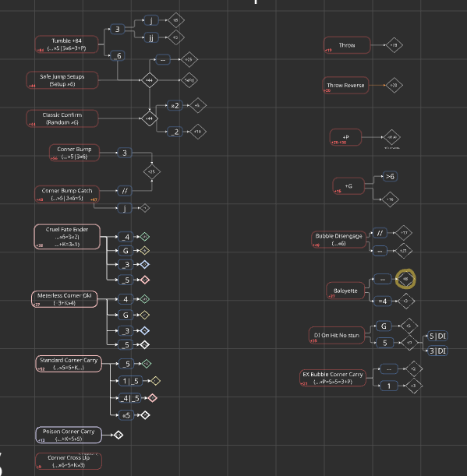Click the +44 diamond after Safe Jump Setups
The image size is (467, 476).
click(x=150, y=80)
